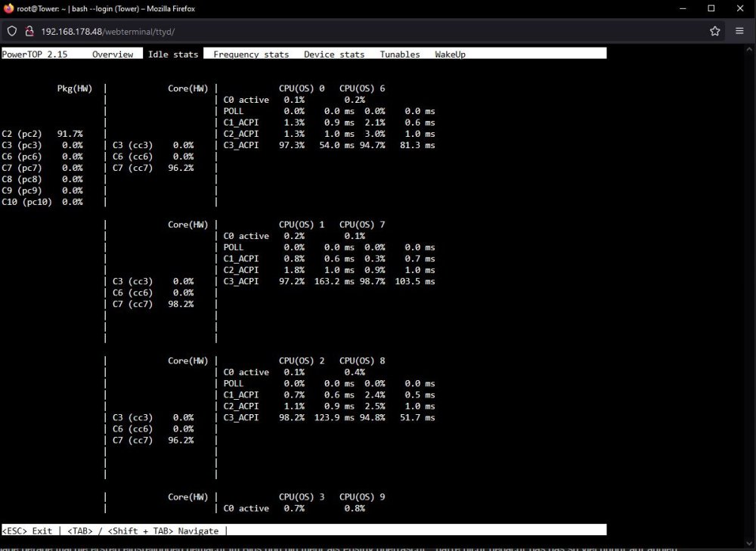
Task: Click the CPU(OS) 1 header
Action: coord(302,224)
